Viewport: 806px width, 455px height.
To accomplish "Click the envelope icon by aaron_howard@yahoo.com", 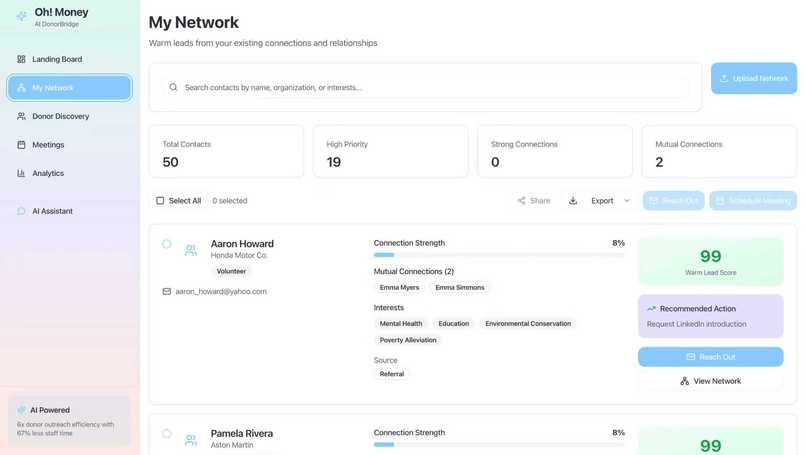I will click(x=167, y=292).
